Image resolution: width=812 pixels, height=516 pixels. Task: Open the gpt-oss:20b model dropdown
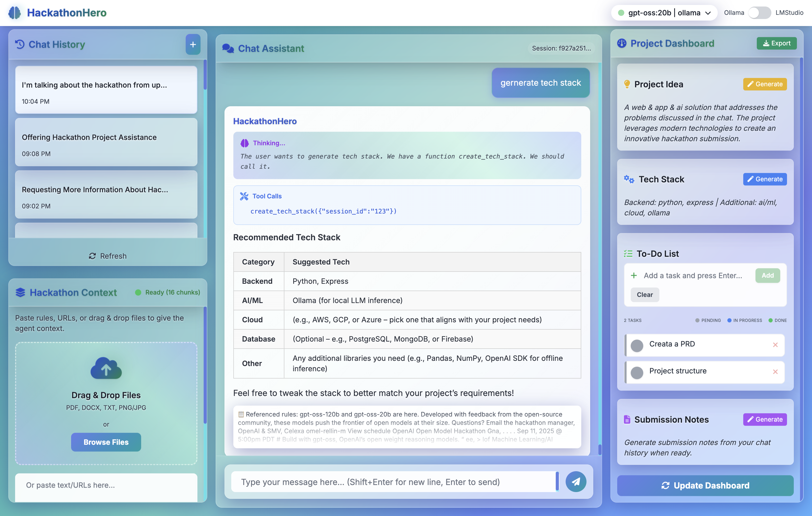coord(664,13)
